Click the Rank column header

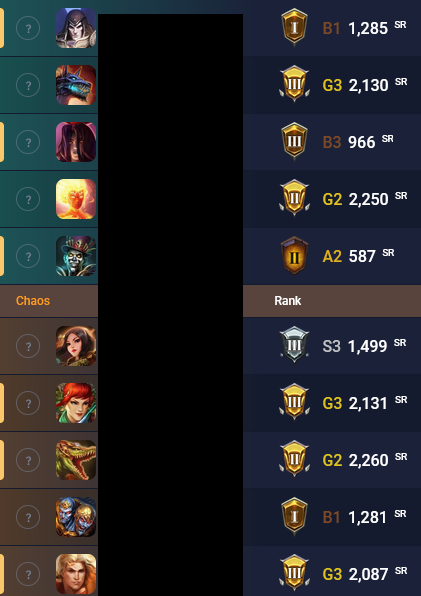pyautogui.click(x=288, y=301)
